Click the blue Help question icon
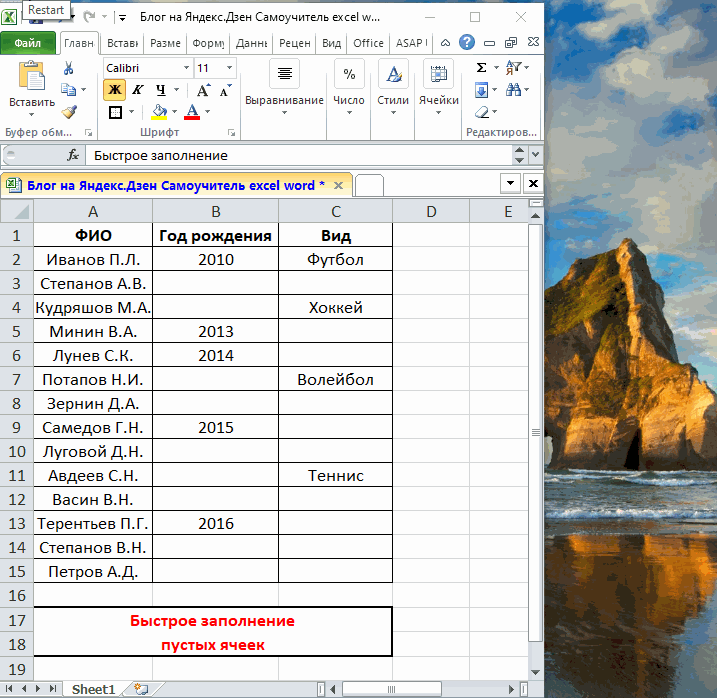The width and height of the screenshot is (717, 698). click(467, 43)
